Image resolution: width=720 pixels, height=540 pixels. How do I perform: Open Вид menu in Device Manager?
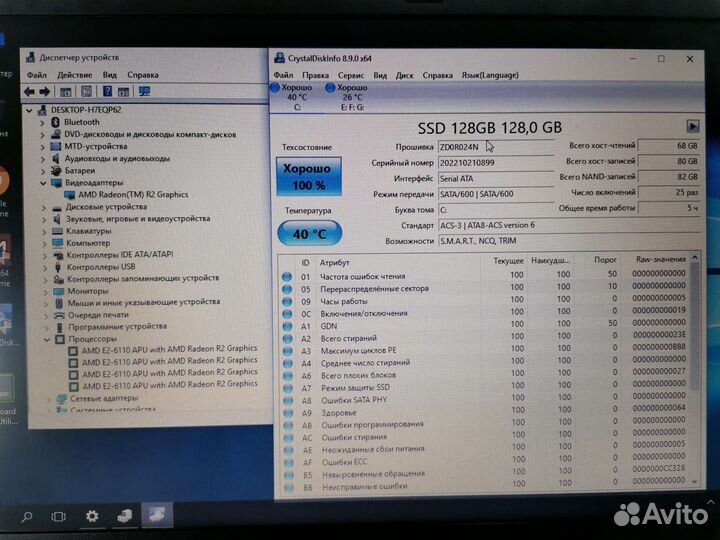tap(110, 75)
